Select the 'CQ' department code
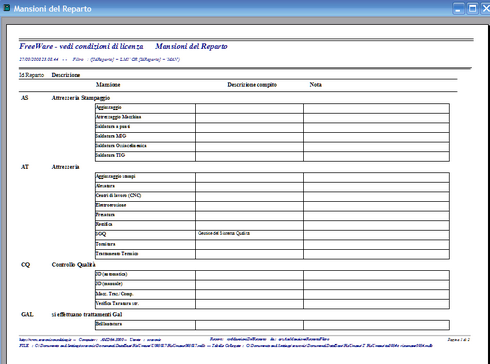This screenshot has height=364, width=490. (25, 265)
